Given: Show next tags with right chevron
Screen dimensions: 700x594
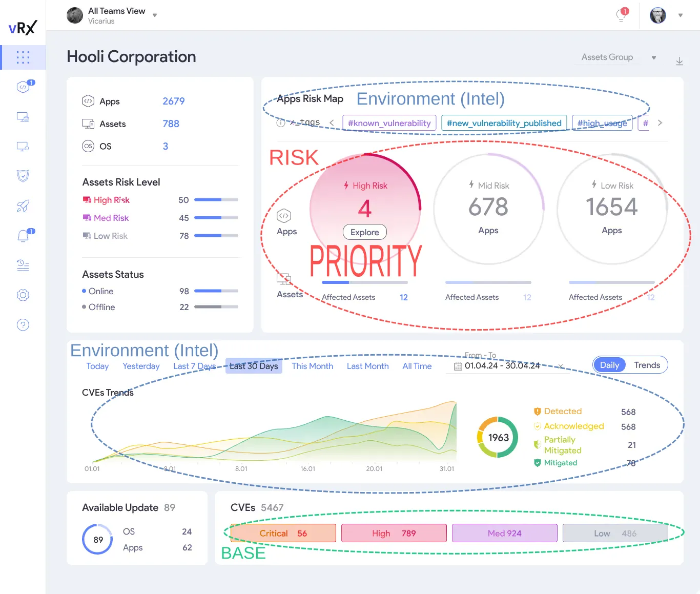Looking at the screenshot, I should tap(660, 123).
